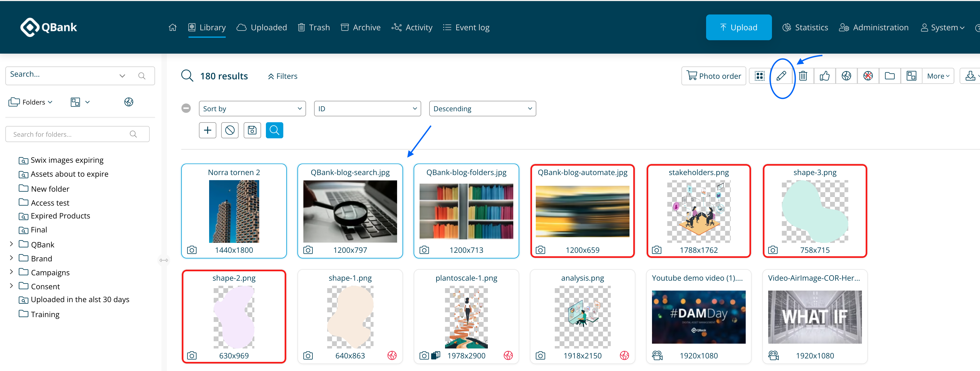Viewport: 980px width, 371px height.
Task: Click the search magnifier in the Search box
Action: [x=142, y=75]
